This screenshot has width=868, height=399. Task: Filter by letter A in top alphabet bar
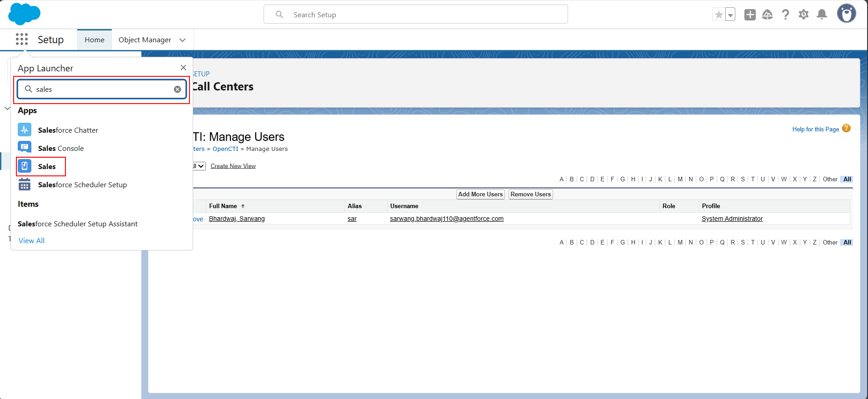point(562,180)
